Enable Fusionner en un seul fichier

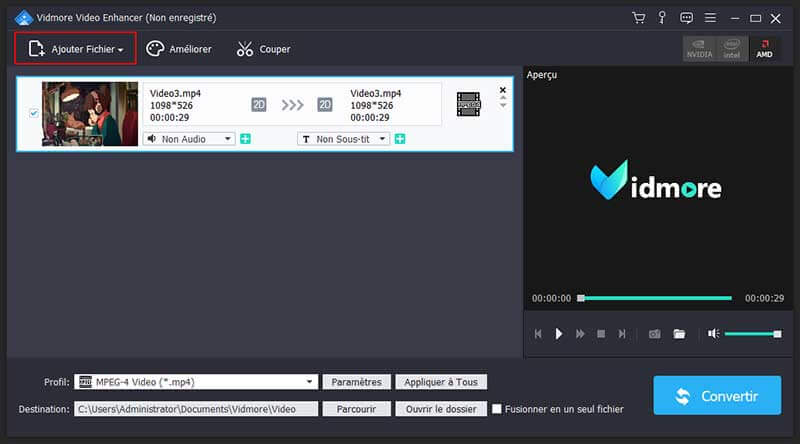click(497, 409)
